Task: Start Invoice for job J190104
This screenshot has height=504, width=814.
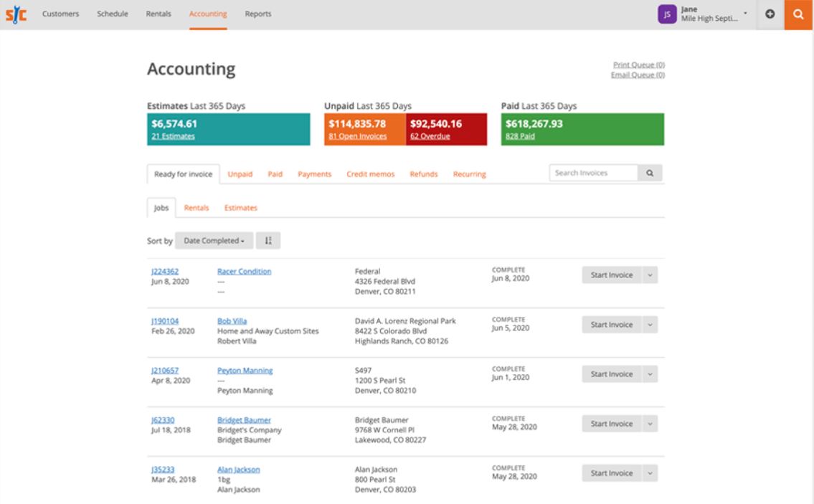Action: 612,324
